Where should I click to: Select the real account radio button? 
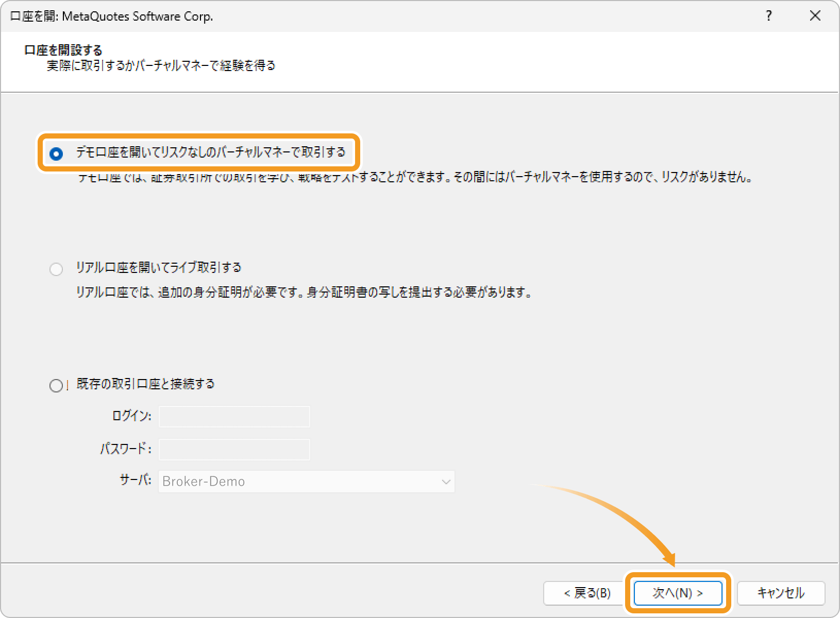56,269
